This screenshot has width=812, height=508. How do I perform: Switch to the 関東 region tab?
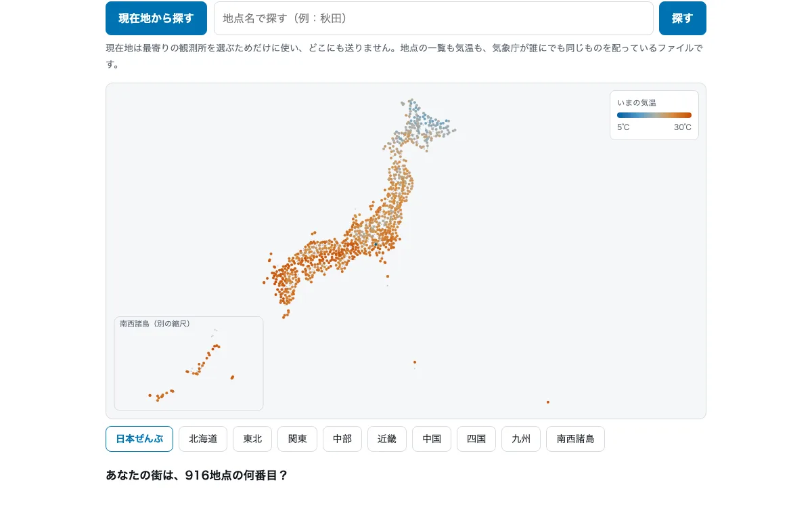coord(298,439)
